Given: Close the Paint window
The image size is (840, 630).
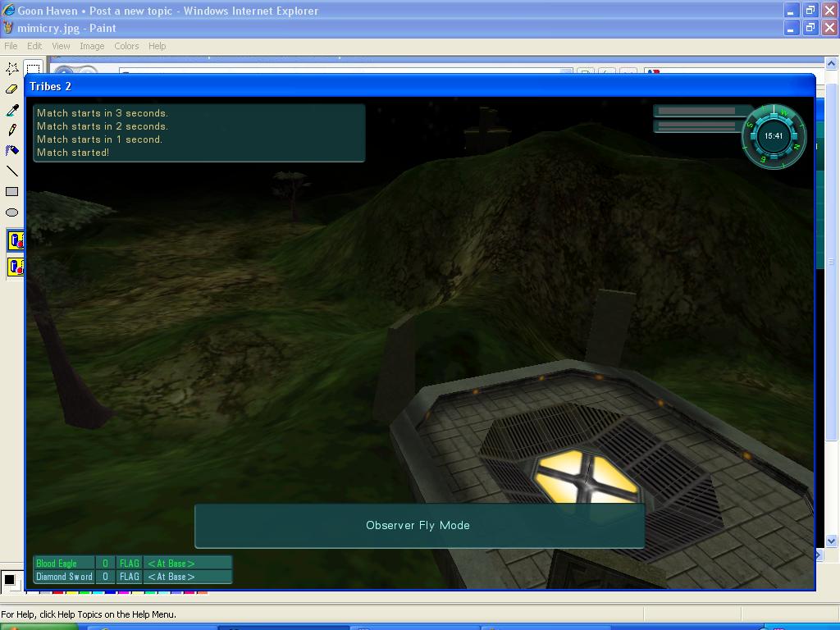Looking at the screenshot, I should [830, 28].
